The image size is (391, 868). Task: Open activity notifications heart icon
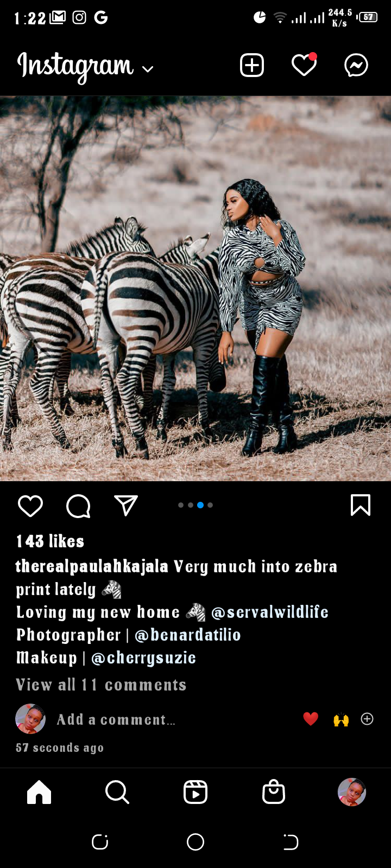click(x=304, y=65)
